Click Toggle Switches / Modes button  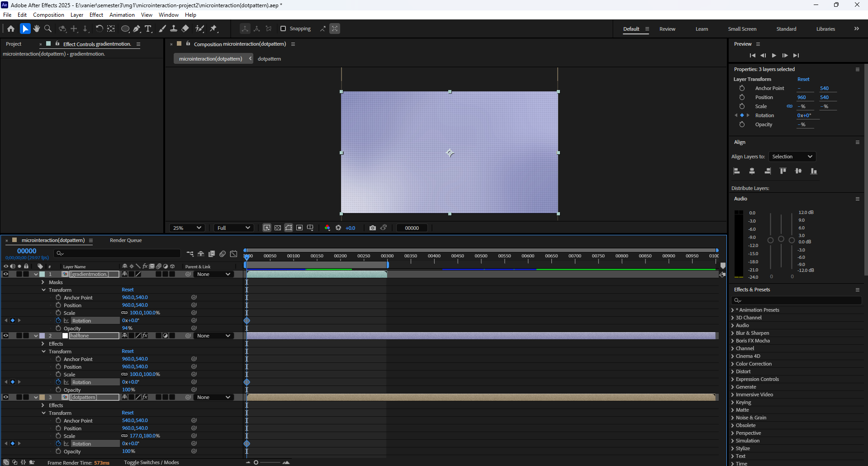click(151, 462)
